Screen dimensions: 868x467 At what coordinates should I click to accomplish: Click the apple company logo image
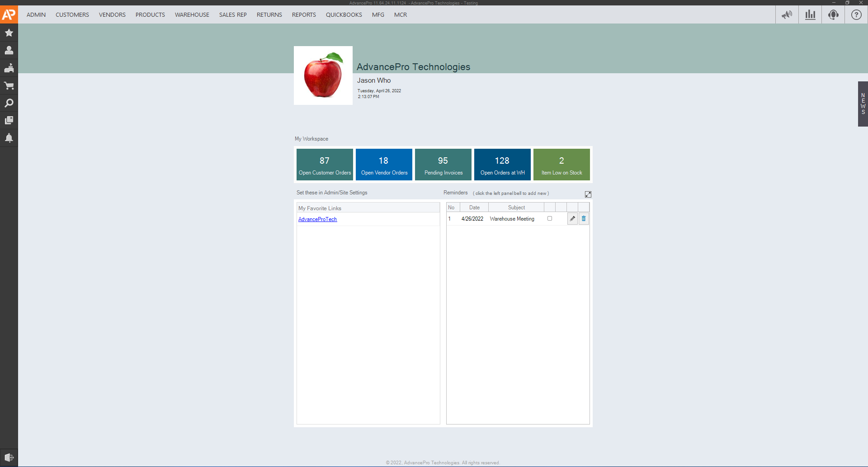coord(323,75)
